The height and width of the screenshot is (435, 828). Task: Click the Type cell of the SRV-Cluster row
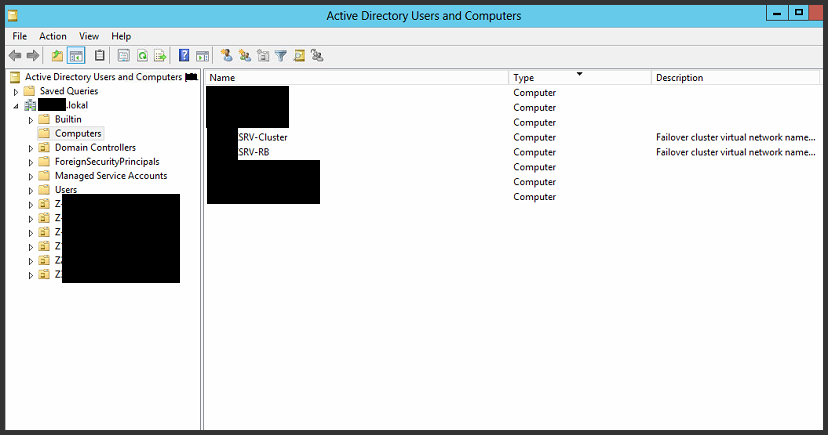point(534,137)
